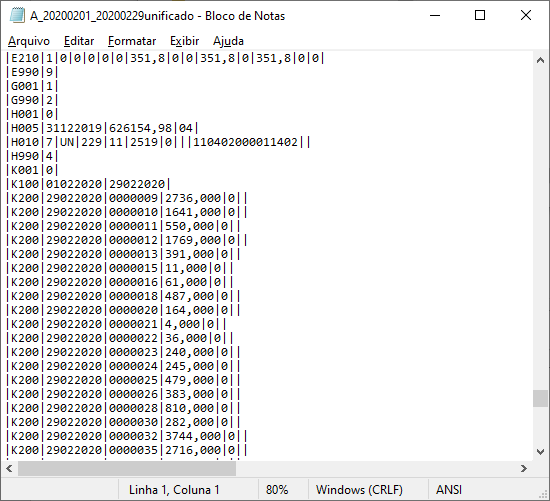This screenshot has width=550, height=501.
Task: Minimize the Bloco de Notas window
Action: click(435, 15)
